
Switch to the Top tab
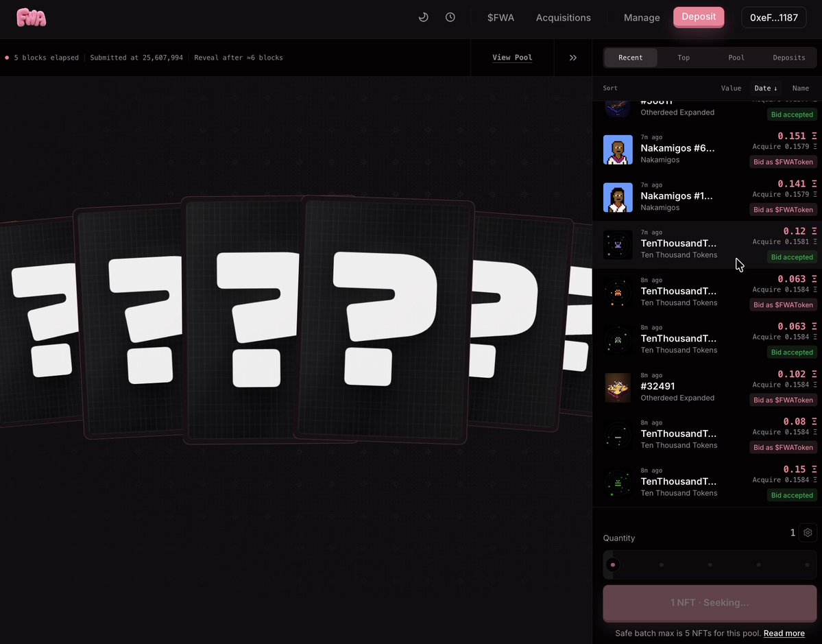[683, 58]
